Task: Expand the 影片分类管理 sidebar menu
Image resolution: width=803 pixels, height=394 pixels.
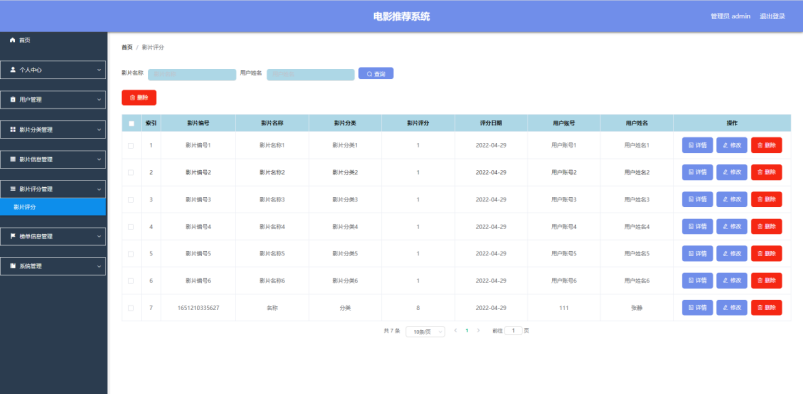Action: (53, 130)
